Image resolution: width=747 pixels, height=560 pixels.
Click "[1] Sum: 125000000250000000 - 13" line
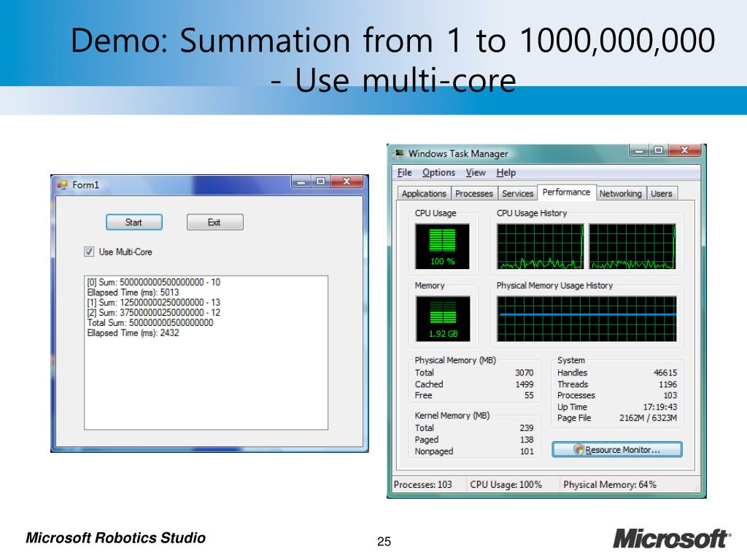pyautogui.click(x=153, y=303)
